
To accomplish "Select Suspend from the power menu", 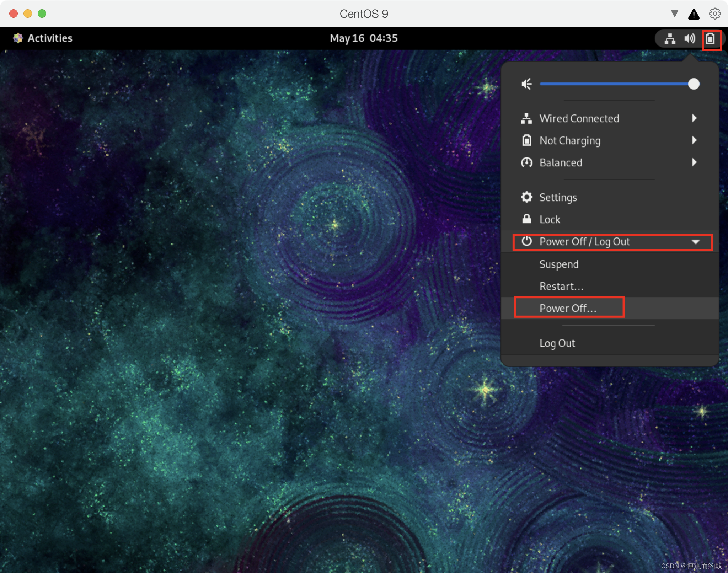I will [x=559, y=264].
